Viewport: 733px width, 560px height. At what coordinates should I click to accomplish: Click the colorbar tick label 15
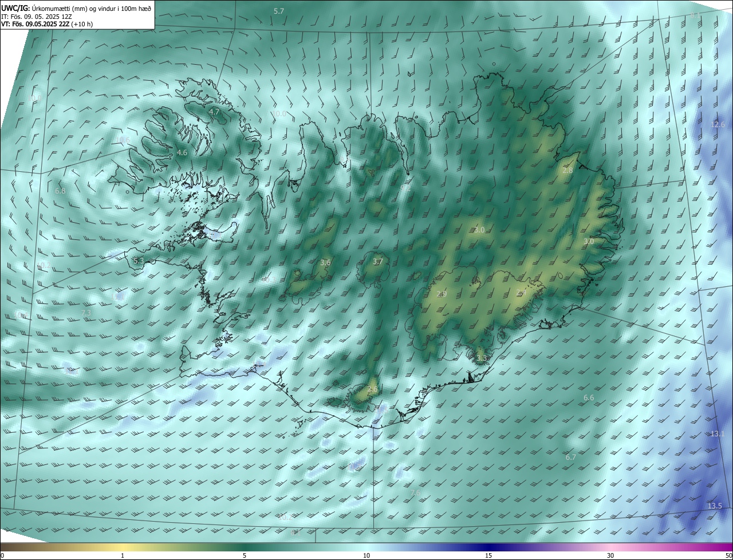pos(488,555)
